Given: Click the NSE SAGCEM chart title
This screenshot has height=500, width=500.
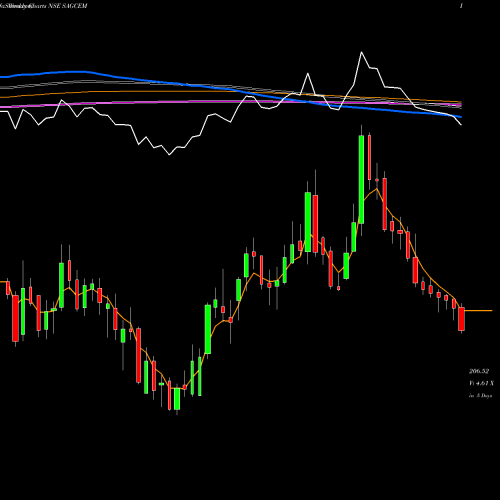Looking at the screenshot, I should [43, 6].
